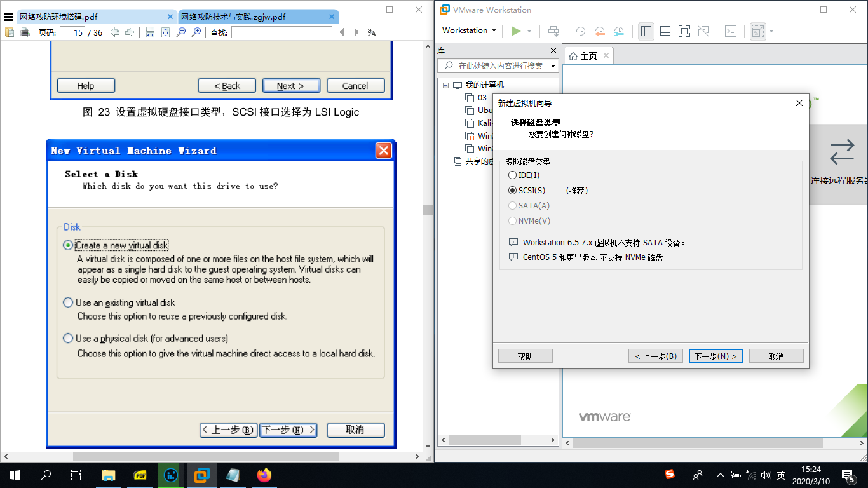Viewport: 868px width, 488px height.
Task: Zoom in the PDF document
Action: tap(196, 32)
